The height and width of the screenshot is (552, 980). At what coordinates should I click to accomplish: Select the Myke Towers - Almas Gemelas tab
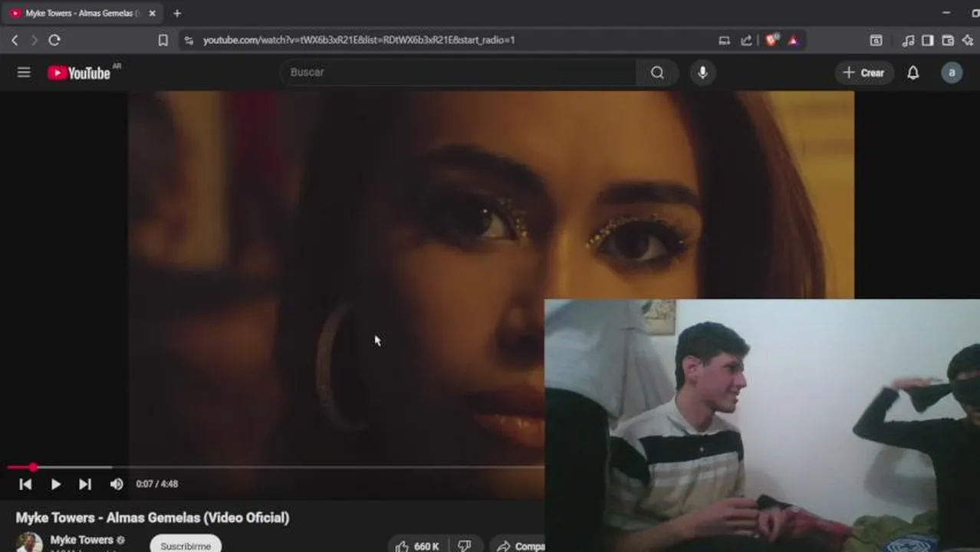click(x=82, y=13)
